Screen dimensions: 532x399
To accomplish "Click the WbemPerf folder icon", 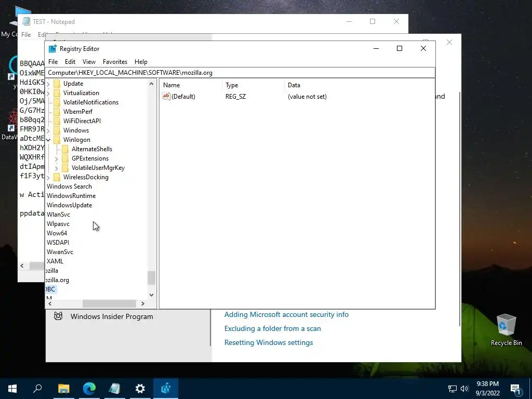I will (x=57, y=112).
